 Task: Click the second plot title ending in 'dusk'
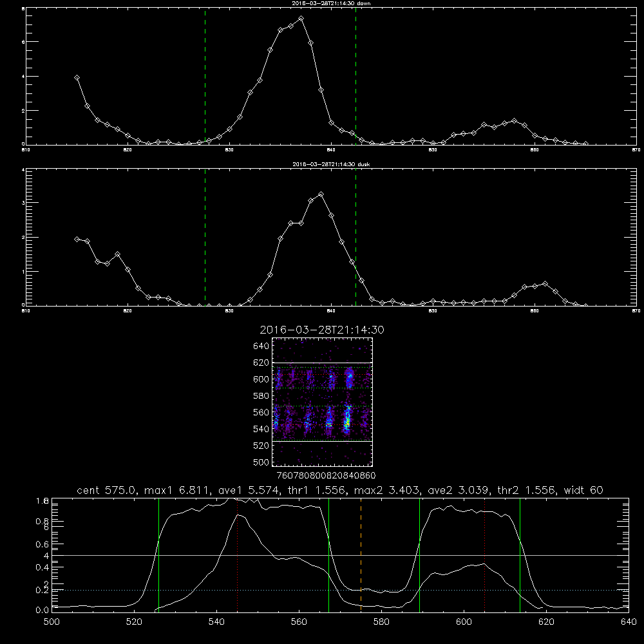(331, 164)
